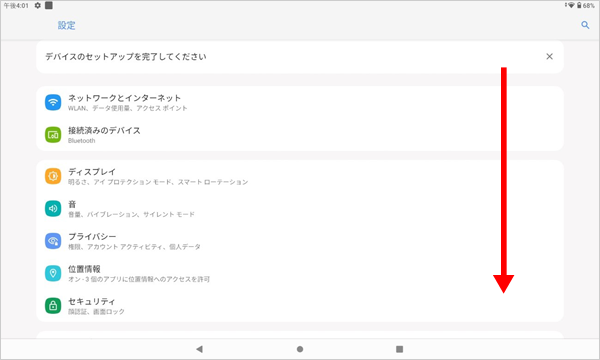Open 接続済みのデバイス settings
600x360 pixels.
pos(300,135)
